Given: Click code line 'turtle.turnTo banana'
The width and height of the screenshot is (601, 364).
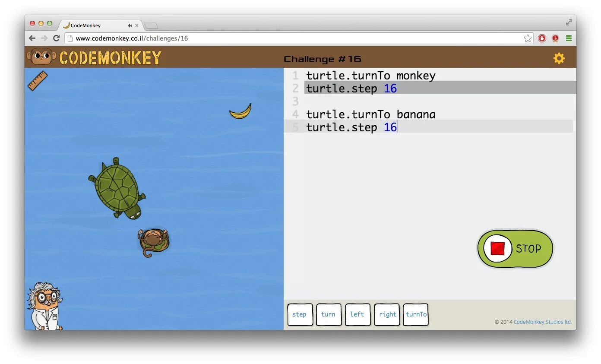Looking at the screenshot, I should (371, 114).
